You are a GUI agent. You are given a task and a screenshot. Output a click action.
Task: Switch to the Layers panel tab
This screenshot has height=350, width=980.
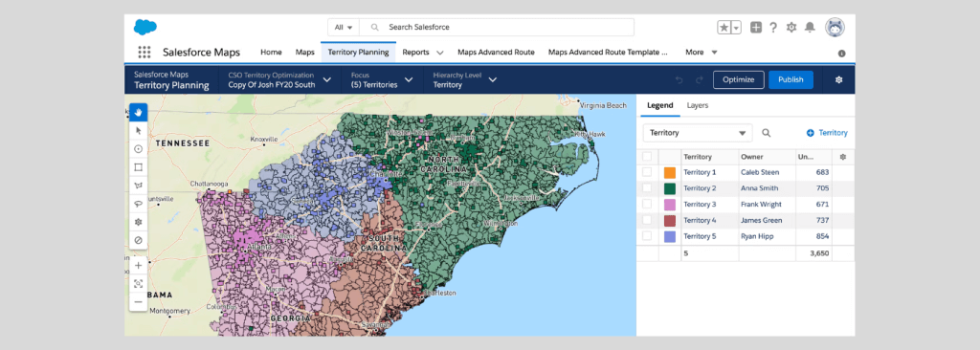698,105
